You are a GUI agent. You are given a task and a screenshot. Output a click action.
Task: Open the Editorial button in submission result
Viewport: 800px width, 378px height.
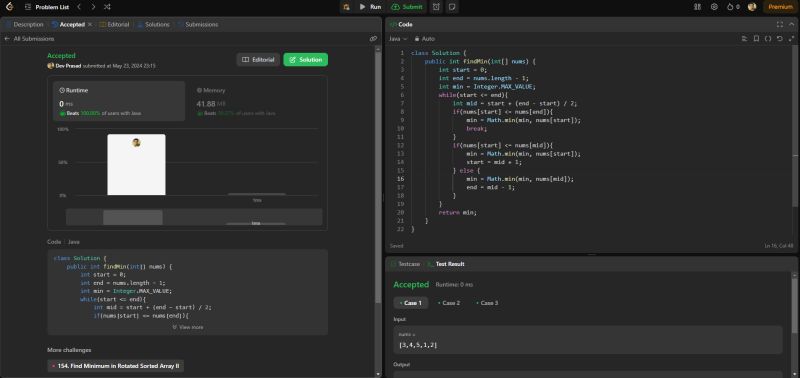pyautogui.click(x=258, y=60)
